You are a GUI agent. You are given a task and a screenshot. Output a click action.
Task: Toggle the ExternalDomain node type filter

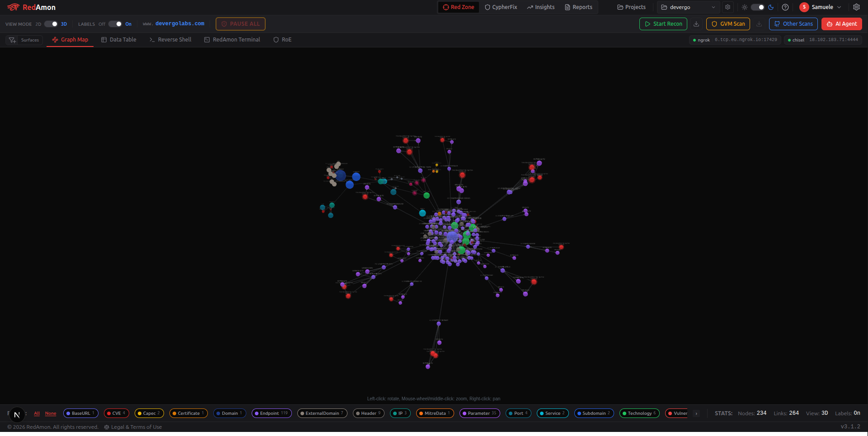(x=322, y=413)
